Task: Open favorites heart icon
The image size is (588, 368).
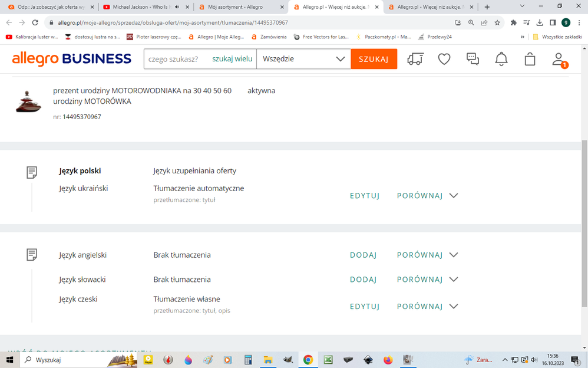Action: click(444, 59)
